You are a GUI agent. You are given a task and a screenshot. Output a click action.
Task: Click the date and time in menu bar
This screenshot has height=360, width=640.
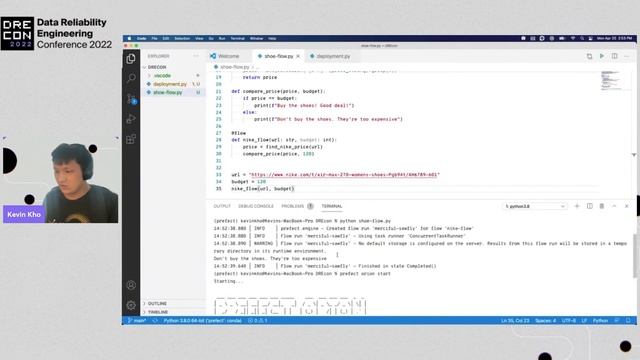pyautogui.click(x=614, y=38)
